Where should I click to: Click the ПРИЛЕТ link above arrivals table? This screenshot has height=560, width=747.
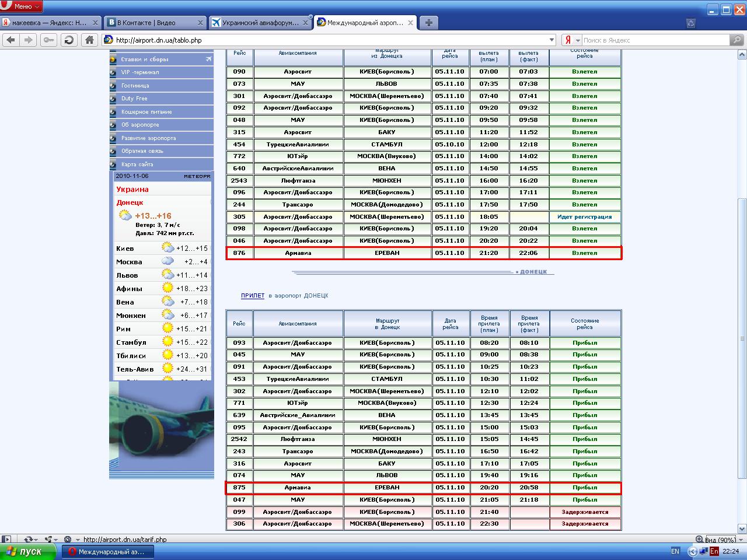coord(252,296)
